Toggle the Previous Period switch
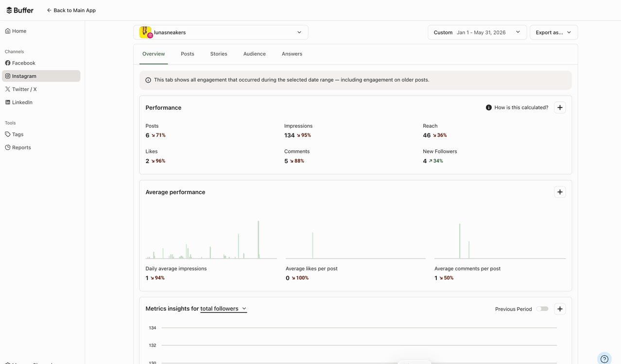Screen dimensions: 621x364 click(543, 309)
